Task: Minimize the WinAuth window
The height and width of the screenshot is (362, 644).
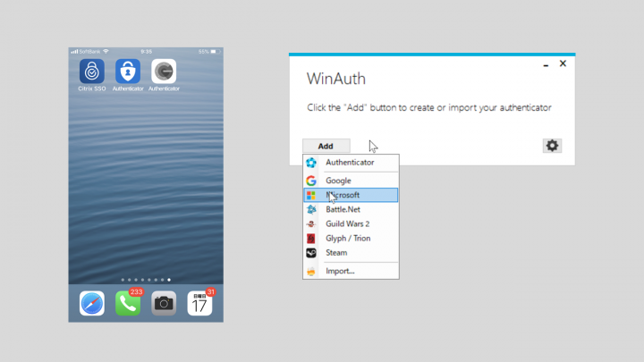Action: click(x=546, y=65)
